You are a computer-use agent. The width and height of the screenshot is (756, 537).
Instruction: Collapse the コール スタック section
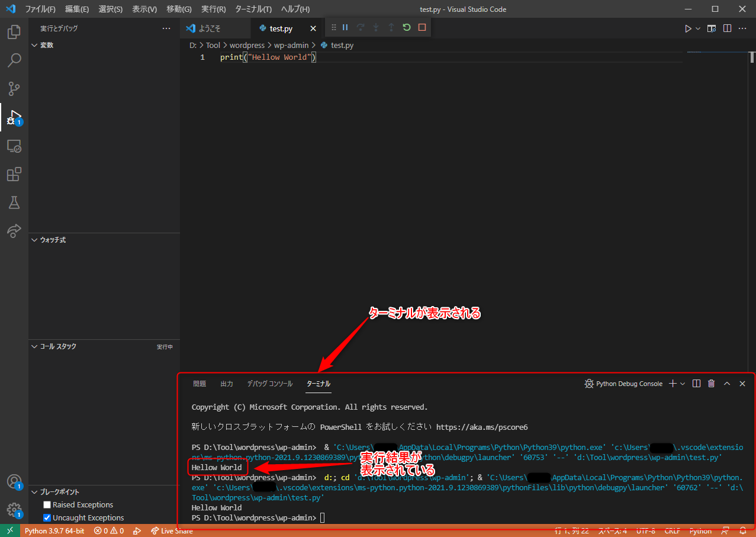[x=104, y=346]
